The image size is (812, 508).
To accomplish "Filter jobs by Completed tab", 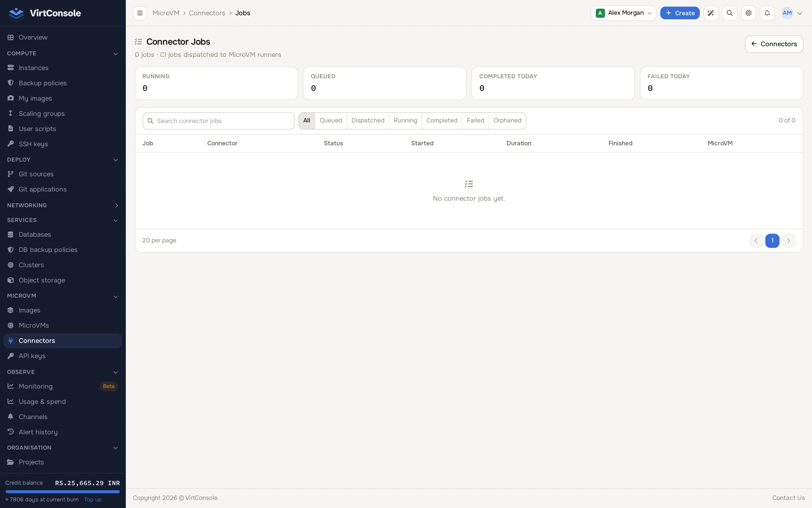I will click(442, 121).
